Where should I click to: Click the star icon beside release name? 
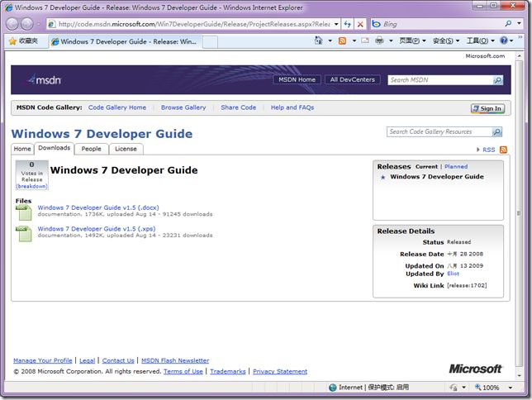pyautogui.click(x=383, y=177)
